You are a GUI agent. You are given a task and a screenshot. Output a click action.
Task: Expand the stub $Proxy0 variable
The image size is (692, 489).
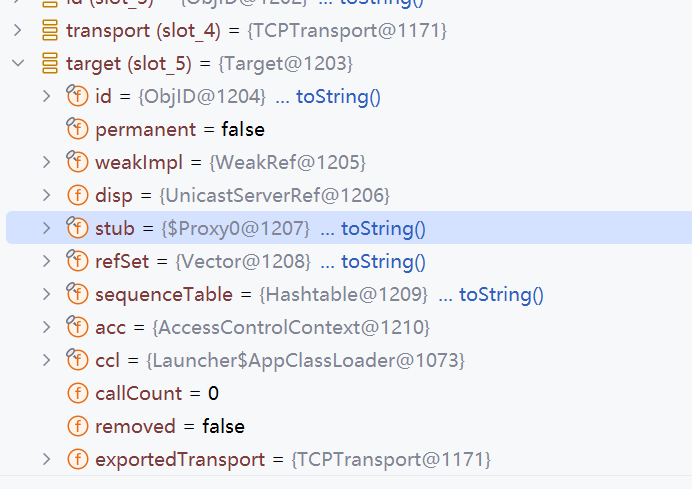(46, 228)
